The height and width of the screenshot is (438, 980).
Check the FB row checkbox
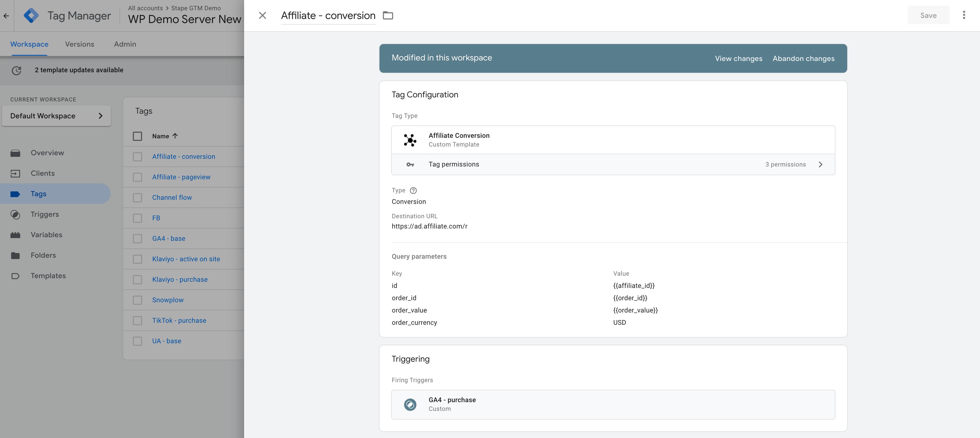137,218
